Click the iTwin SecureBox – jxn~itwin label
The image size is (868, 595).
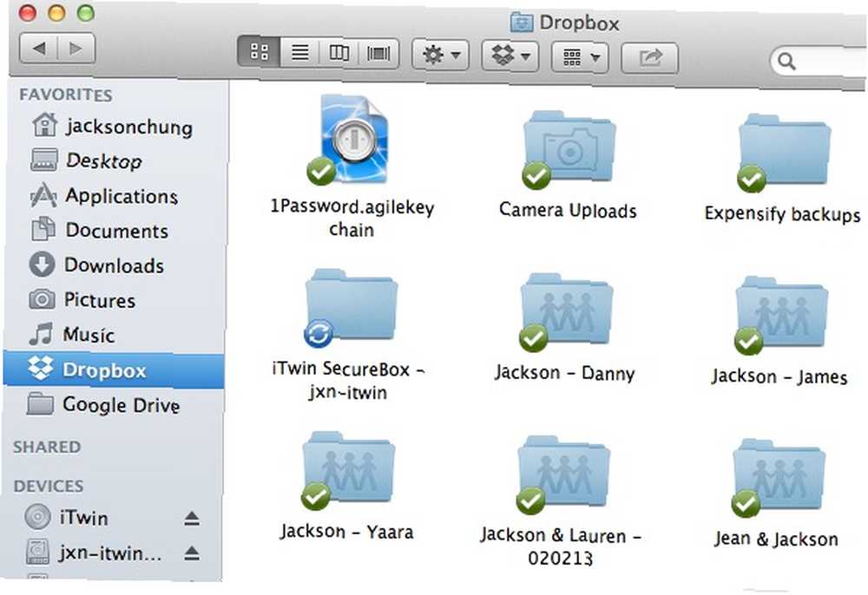pyautogui.click(x=348, y=381)
